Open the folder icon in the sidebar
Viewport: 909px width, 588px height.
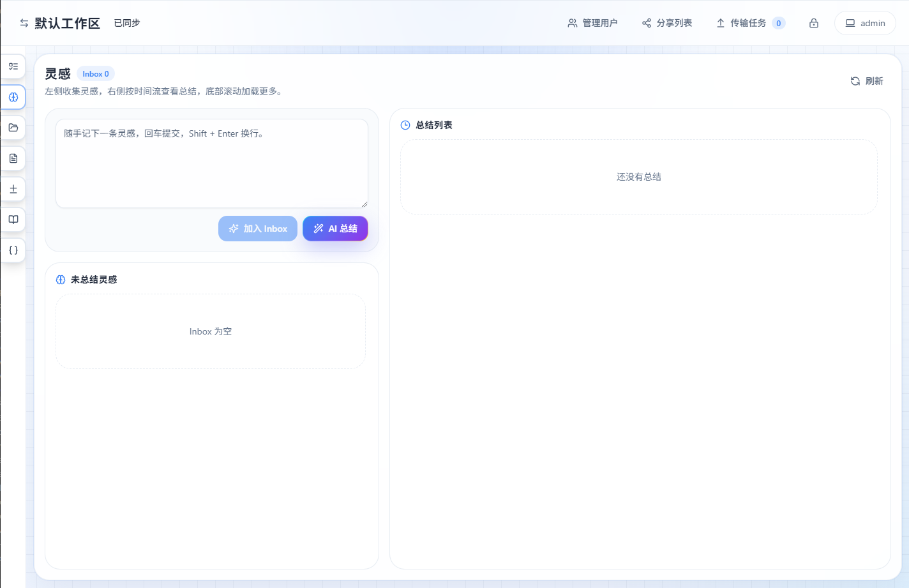pos(13,128)
